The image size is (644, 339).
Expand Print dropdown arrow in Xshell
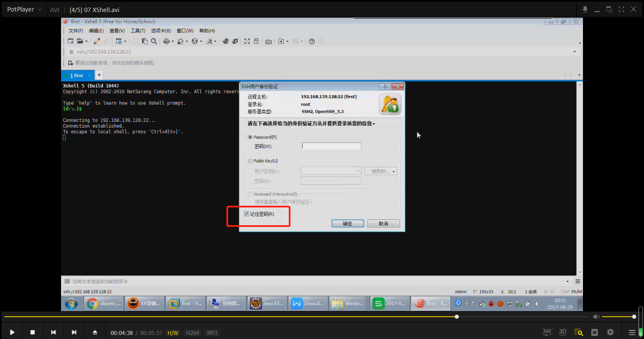(x=173, y=41)
